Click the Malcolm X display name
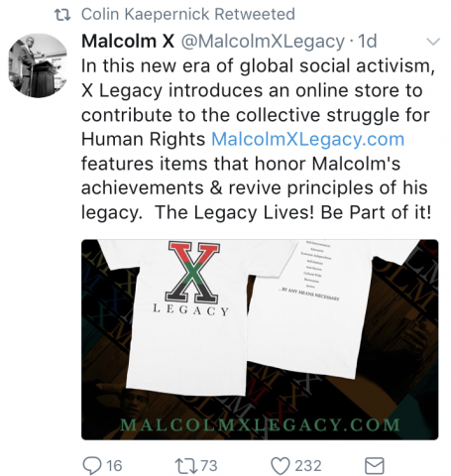The image size is (451, 476). click(x=128, y=42)
